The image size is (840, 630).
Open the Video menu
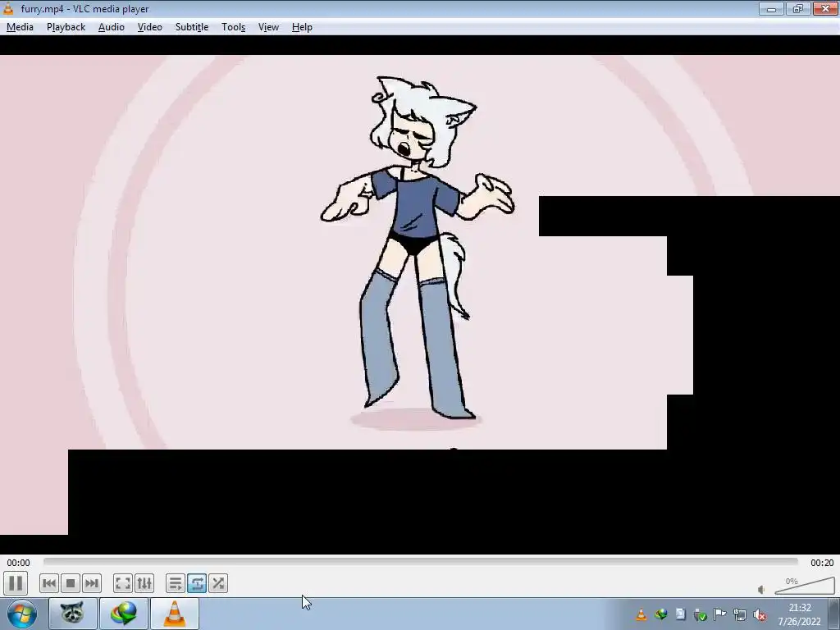[149, 27]
